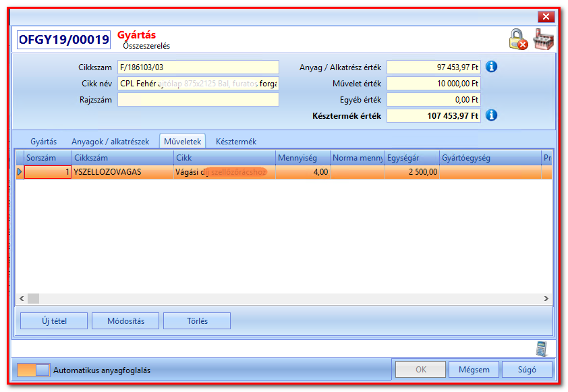Click the Rajzszám input field
This screenshot has width=568, height=392.
tap(198, 100)
